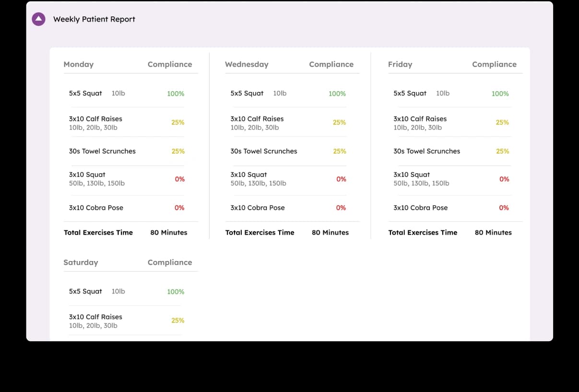Select the Friday column heading
579x392 pixels.
400,64
